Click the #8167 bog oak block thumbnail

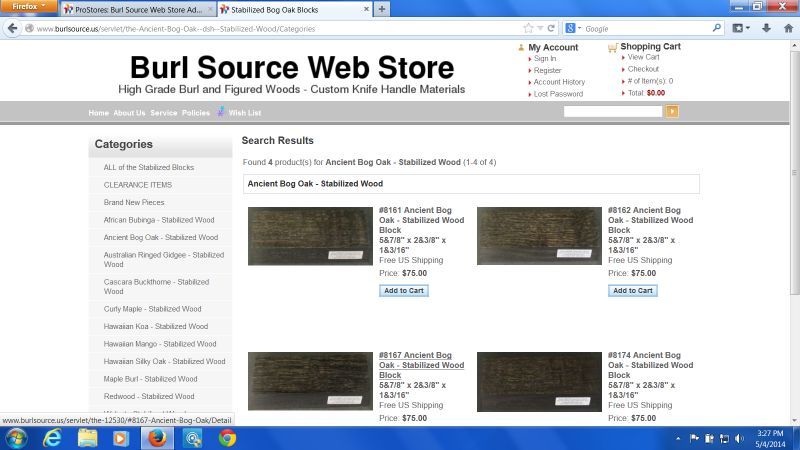pyautogui.click(x=310, y=381)
